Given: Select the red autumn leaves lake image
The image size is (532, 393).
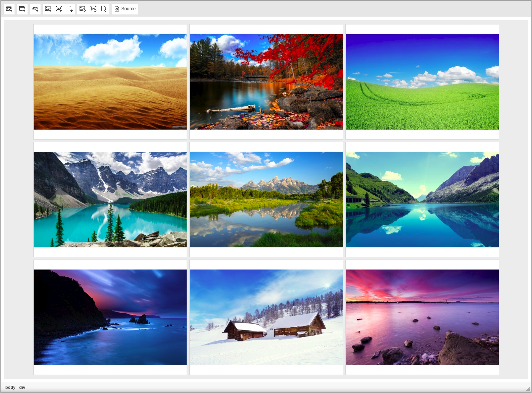Looking at the screenshot, I should [x=266, y=82].
